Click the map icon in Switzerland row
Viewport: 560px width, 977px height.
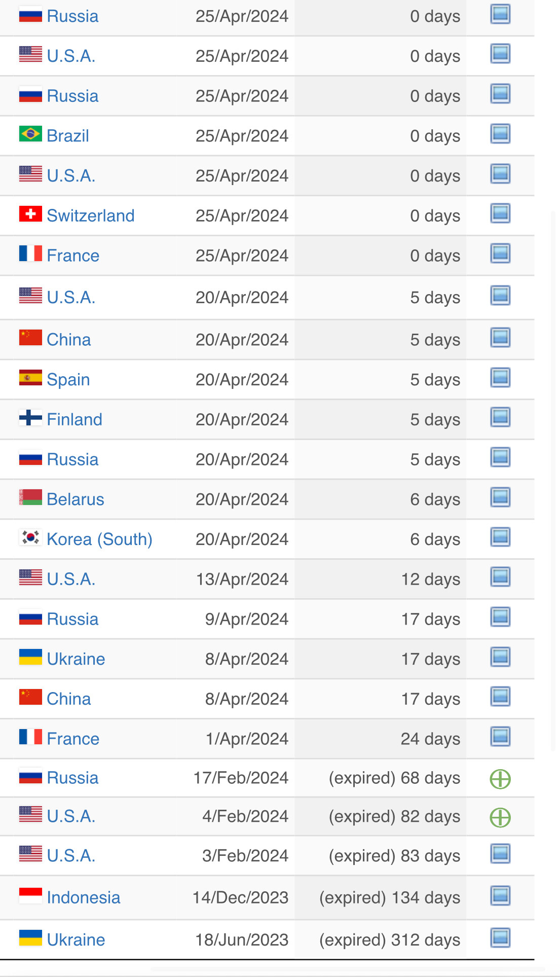[x=500, y=214]
